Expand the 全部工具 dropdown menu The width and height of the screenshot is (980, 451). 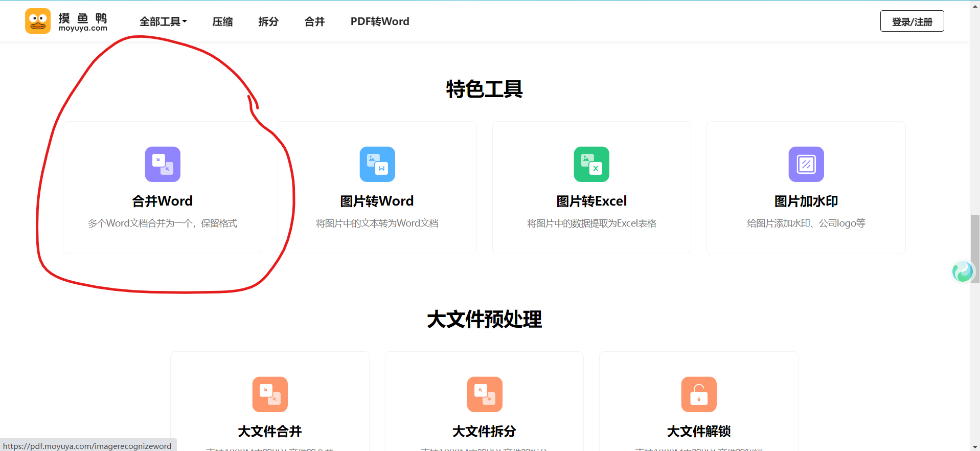tap(164, 21)
